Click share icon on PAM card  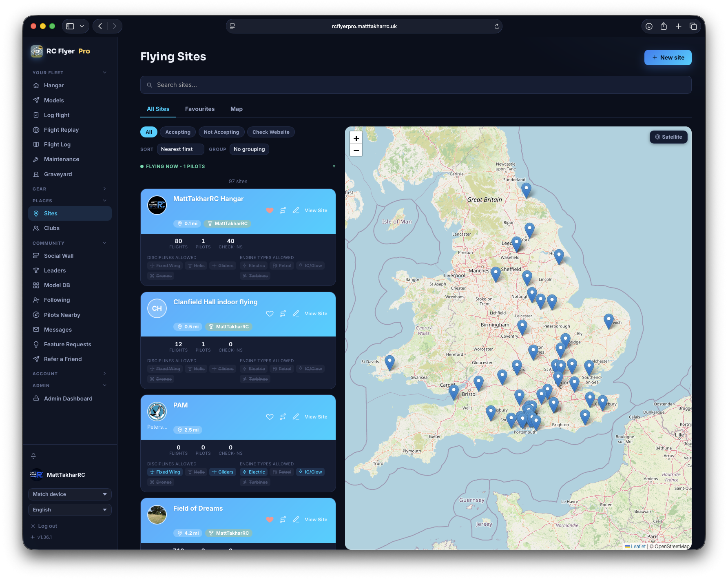(283, 417)
